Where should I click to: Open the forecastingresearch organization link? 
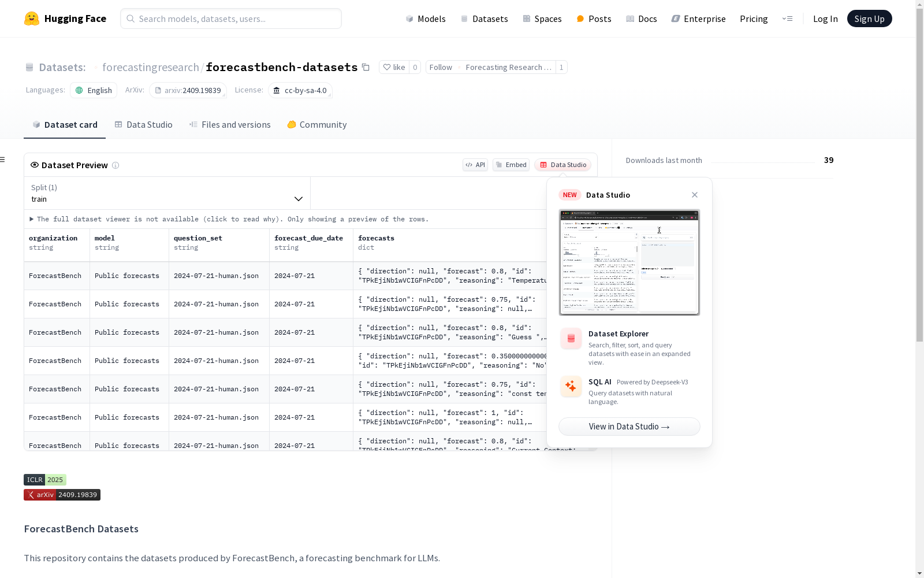pyautogui.click(x=151, y=67)
